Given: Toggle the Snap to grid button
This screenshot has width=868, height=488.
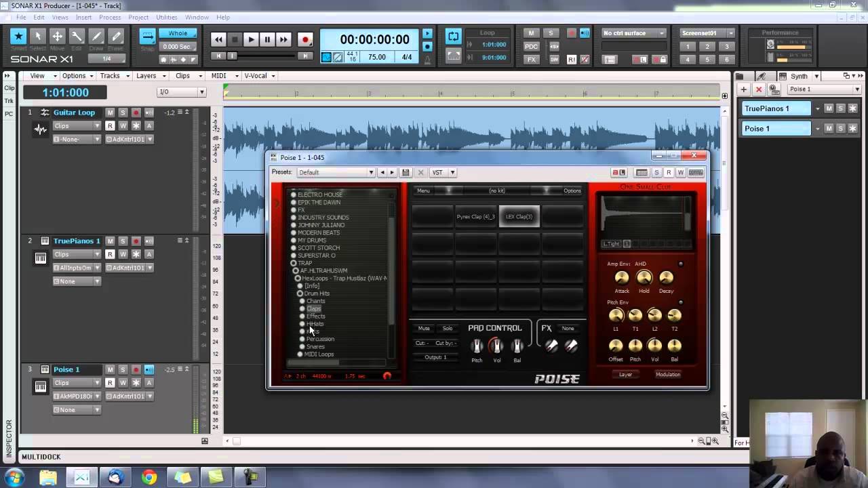Looking at the screenshot, I should pyautogui.click(x=147, y=37).
